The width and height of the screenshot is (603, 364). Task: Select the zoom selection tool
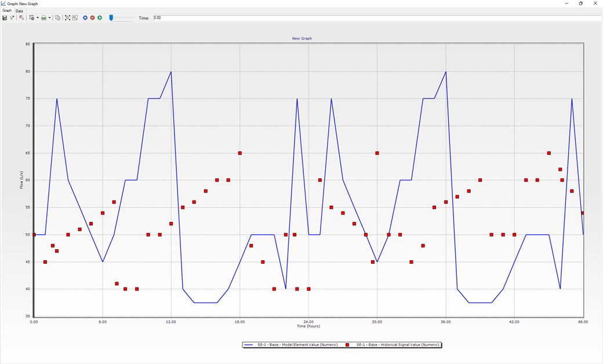click(x=74, y=18)
